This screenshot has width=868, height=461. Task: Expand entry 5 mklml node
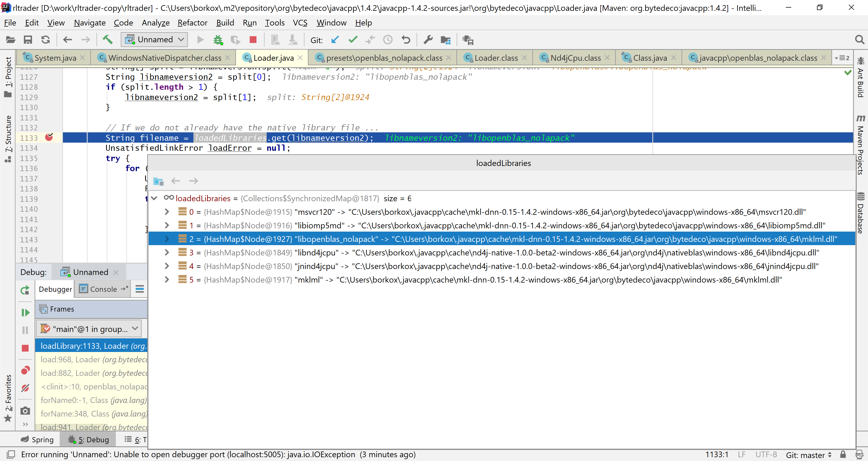coord(167,279)
